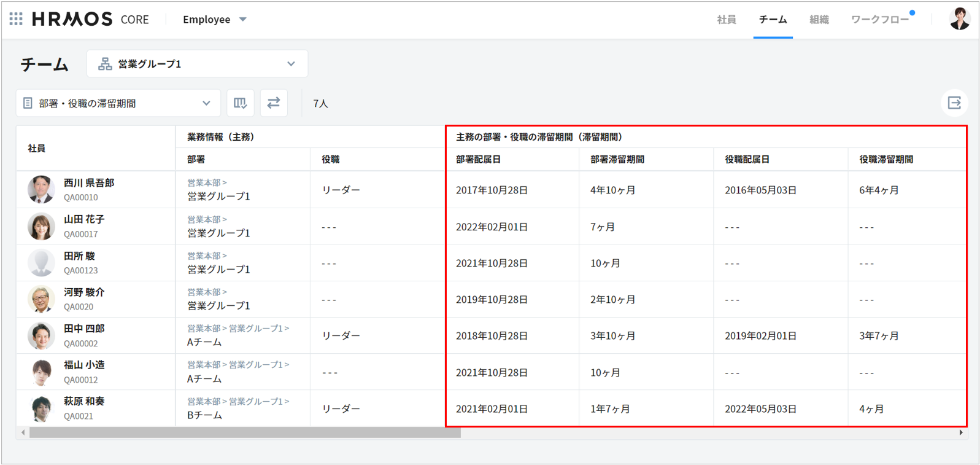The height and width of the screenshot is (465, 980).
Task: Select the チーム tab
Action: [773, 20]
